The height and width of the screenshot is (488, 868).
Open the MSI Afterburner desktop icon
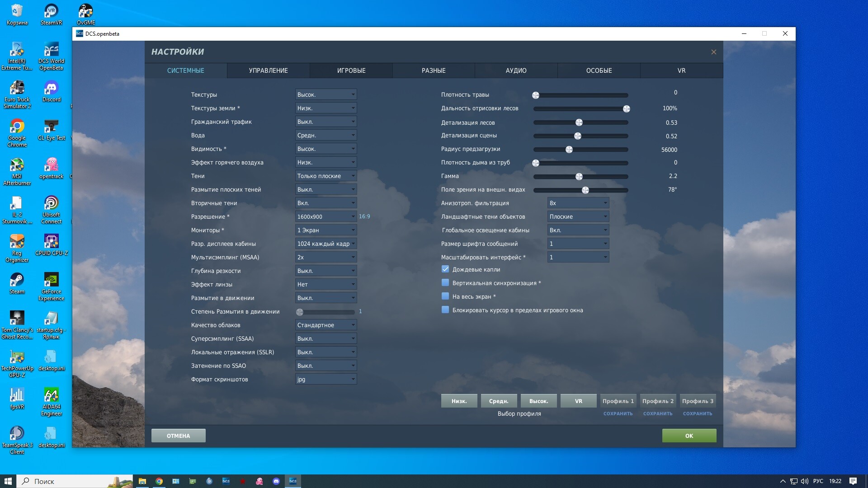pos(17,172)
